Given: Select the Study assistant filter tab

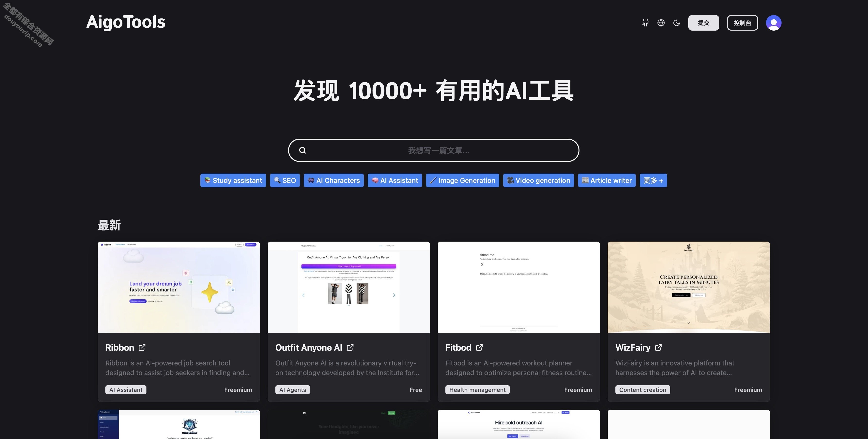Looking at the screenshot, I should 233,180.
